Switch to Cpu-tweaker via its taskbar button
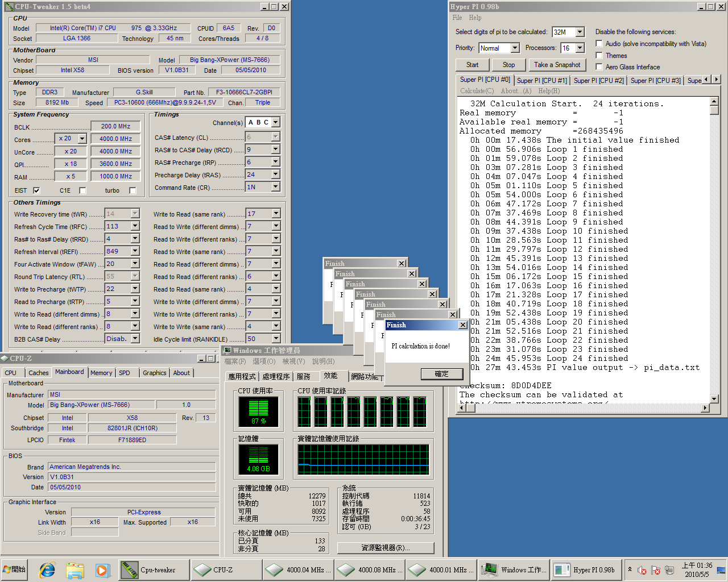 (154, 569)
